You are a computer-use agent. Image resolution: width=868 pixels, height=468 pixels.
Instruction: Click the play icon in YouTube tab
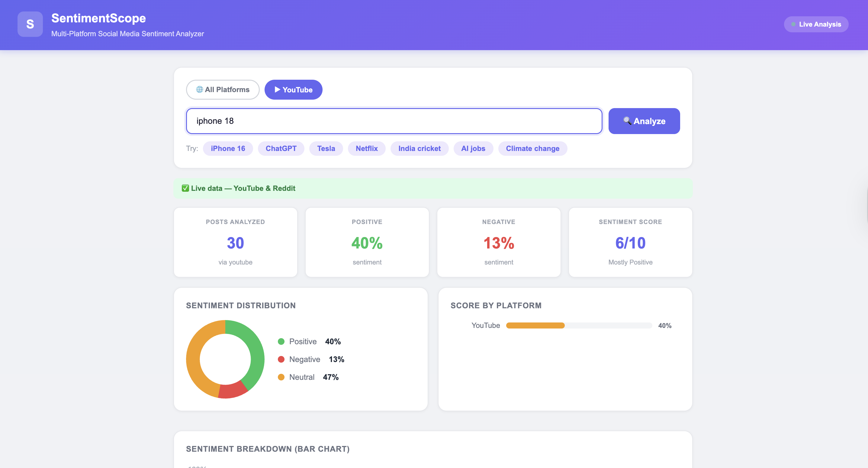tap(277, 90)
